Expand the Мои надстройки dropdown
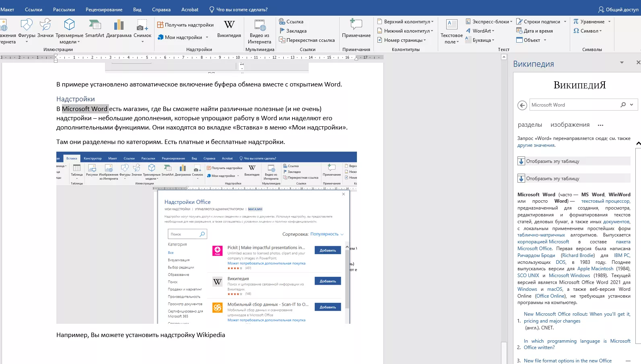The height and width of the screenshot is (364, 641). 207,37
